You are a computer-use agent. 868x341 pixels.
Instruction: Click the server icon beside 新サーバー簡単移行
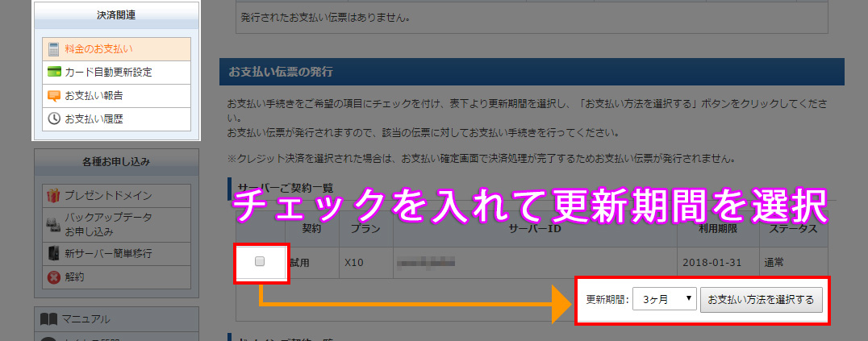pyautogui.click(x=54, y=254)
